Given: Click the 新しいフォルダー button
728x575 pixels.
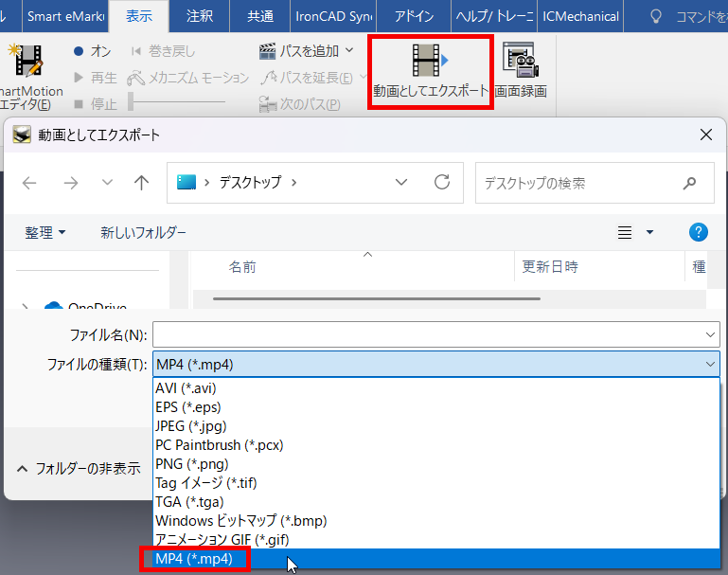Looking at the screenshot, I should tap(143, 232).
